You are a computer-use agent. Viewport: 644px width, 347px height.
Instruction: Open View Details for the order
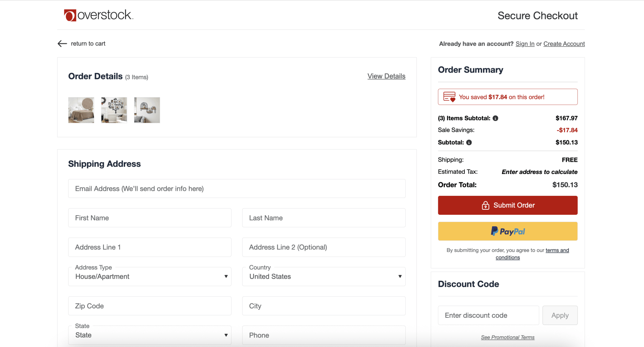click(386, 76)
